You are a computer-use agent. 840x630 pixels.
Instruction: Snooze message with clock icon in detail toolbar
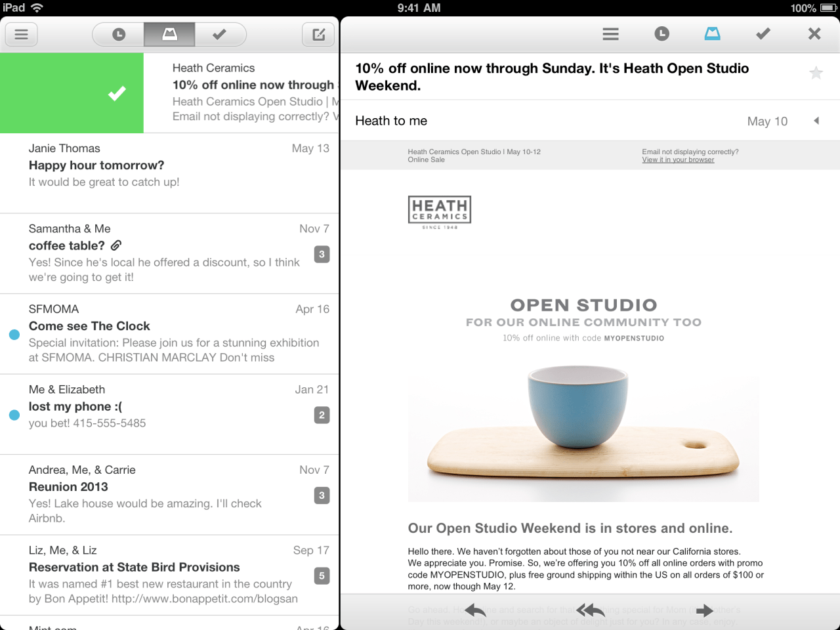(661, 33)
